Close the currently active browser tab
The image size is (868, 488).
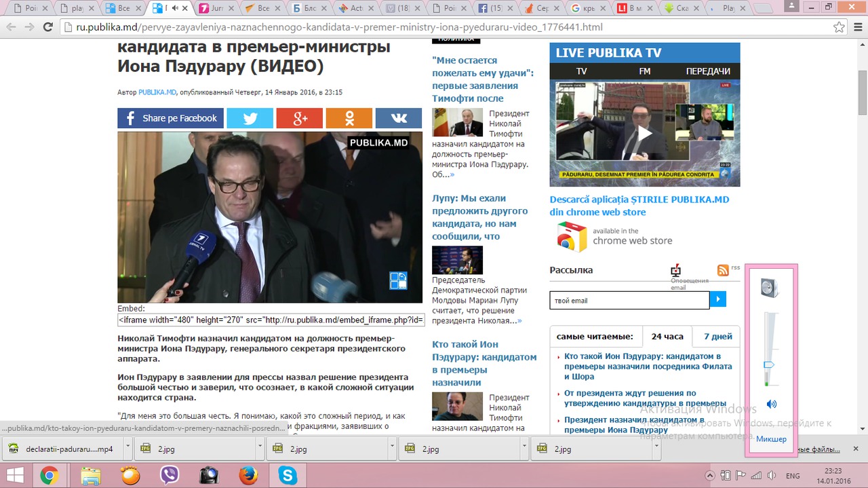point(185,9)
